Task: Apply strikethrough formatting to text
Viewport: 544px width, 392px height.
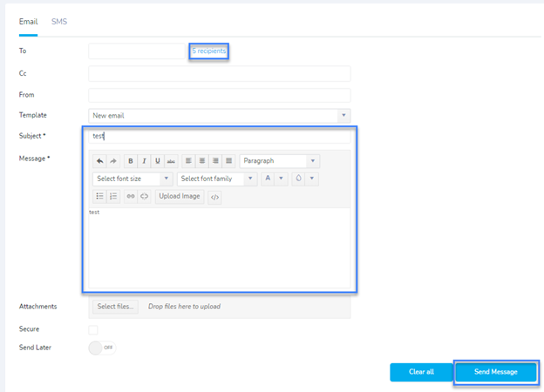Action: tap(171, 161)
